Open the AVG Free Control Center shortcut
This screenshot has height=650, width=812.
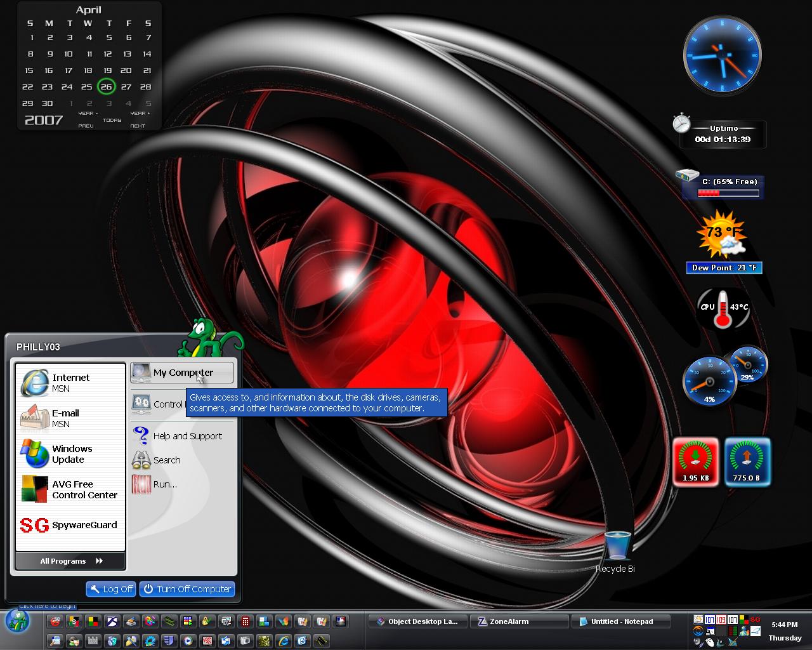pos(70,489)
